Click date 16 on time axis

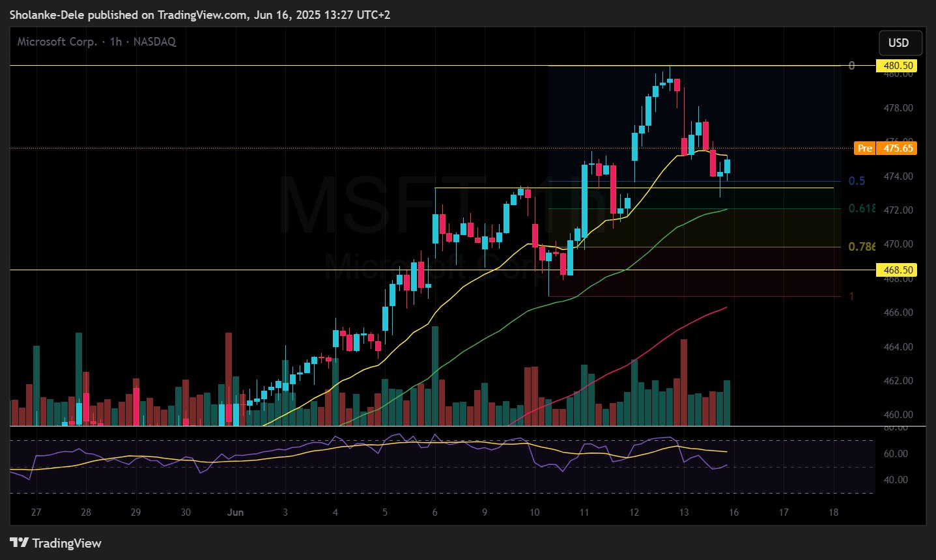pyautogui.click(x=734, y=512)
